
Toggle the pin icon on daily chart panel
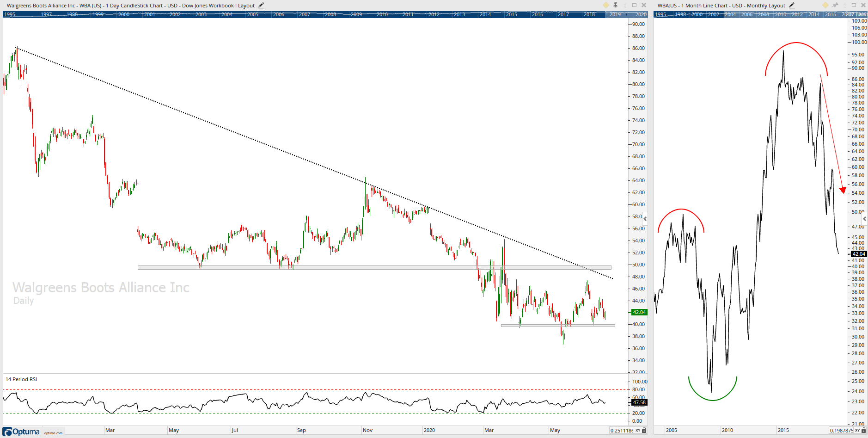tap(615, 5)
